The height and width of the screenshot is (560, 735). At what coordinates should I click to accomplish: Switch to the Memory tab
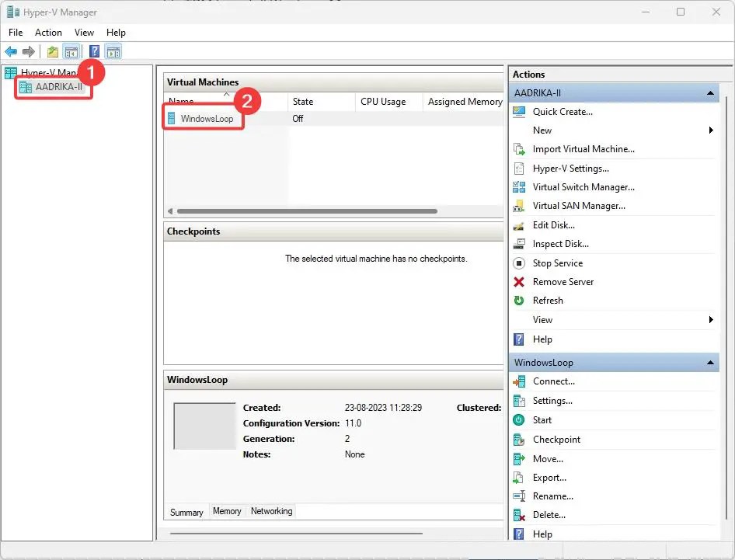pyautogui.click(x=227, y=511)
